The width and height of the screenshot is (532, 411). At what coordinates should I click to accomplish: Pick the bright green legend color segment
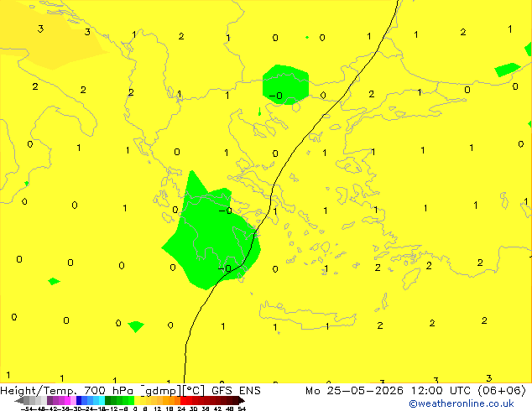[131, 400]
